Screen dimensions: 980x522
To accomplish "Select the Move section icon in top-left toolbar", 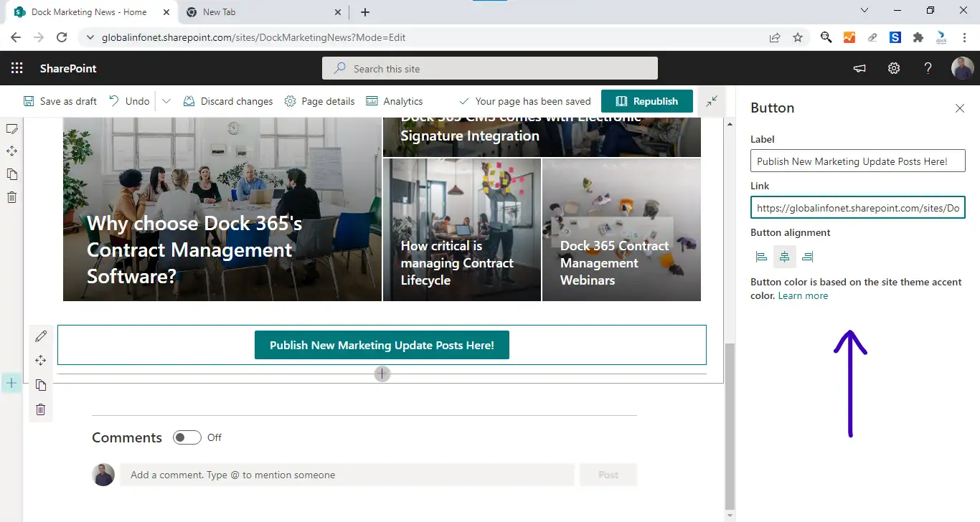I will [11, 151].
